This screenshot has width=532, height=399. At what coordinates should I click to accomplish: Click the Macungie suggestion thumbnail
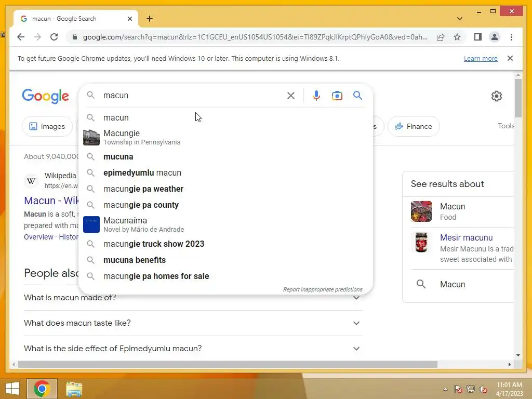91,137
